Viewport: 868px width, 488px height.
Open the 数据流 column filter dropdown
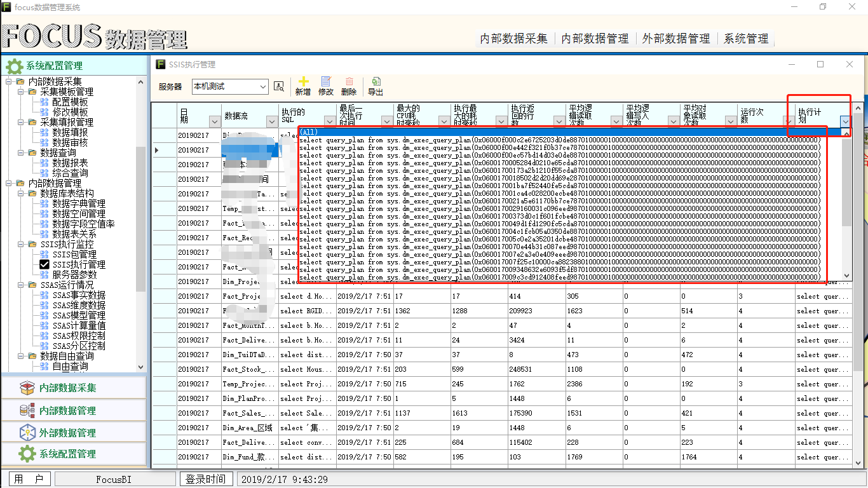click(271, 121)
